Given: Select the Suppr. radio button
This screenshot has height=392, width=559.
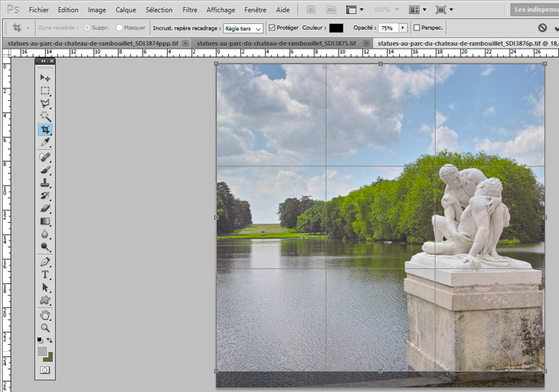Looking at the screenshot, I should 87,28.
